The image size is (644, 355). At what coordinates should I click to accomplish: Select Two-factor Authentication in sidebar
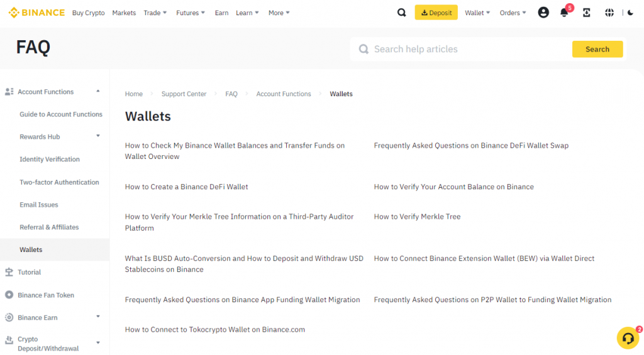tap(59, 182)
